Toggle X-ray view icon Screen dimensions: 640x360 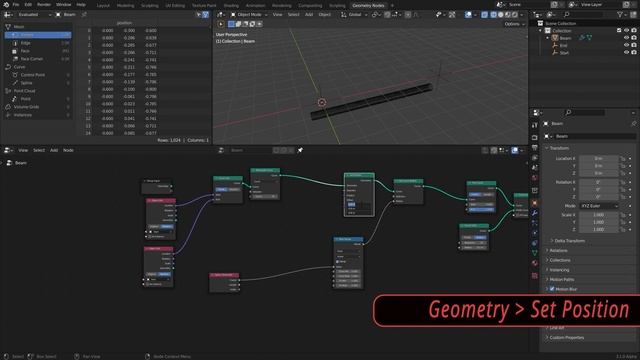tap(484, 15)
